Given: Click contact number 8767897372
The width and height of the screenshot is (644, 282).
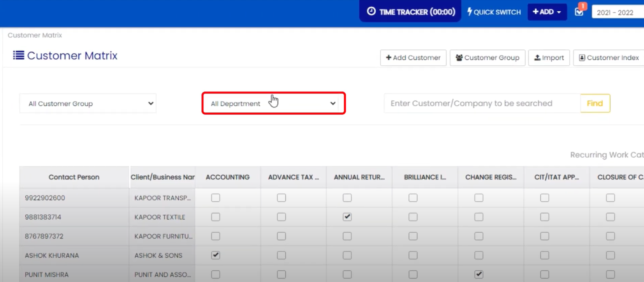Looking at the screenshot, I should click(x=44, y=236).
